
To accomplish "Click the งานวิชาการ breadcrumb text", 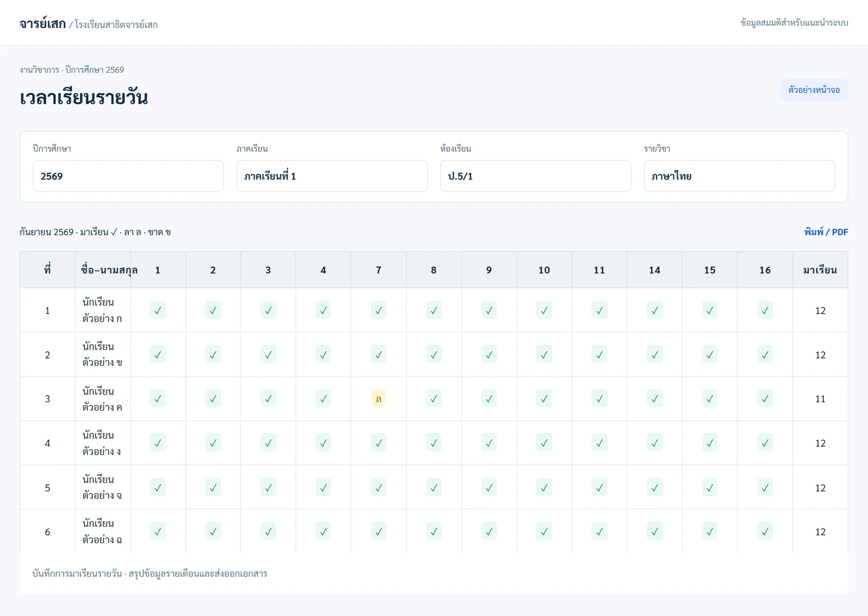I will point(39,70).
